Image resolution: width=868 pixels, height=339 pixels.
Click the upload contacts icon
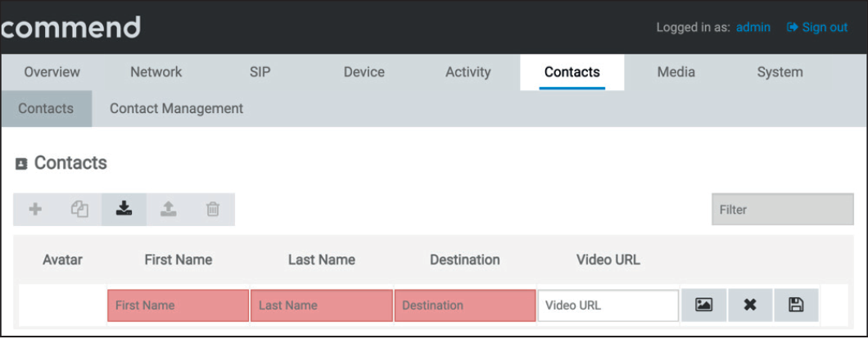[168, 210]
